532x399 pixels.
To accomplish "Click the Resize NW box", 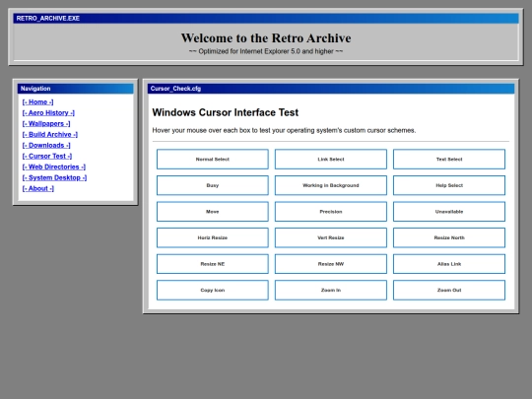I will 331,264.
